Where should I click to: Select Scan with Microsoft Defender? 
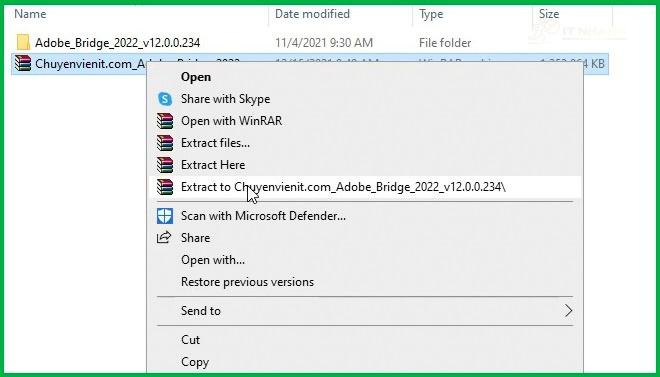[x=263, y=216]
